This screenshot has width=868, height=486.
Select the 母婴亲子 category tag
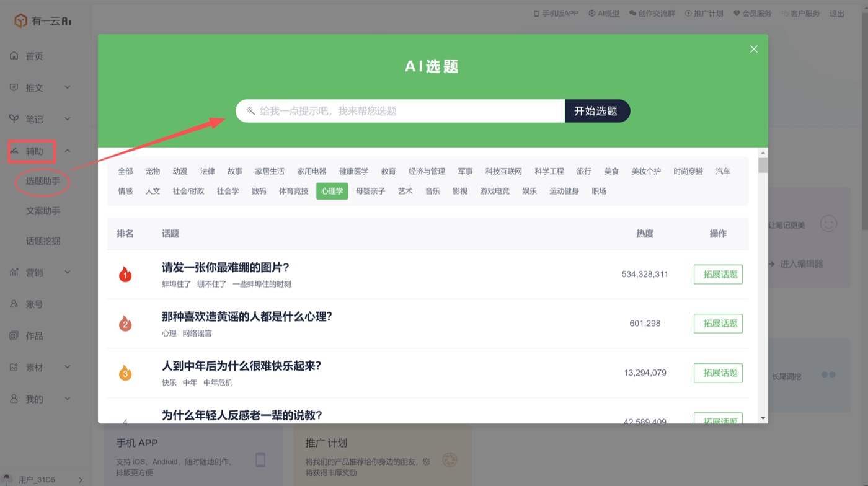pos(370,191)
